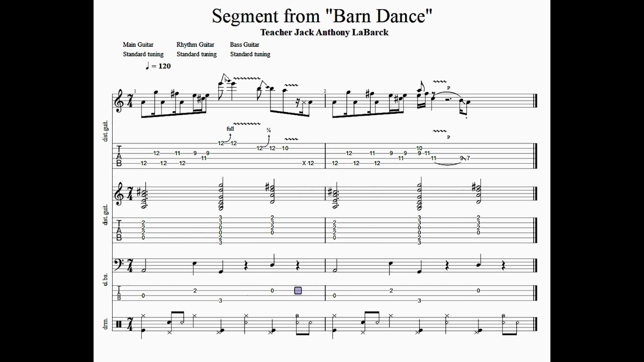This screenshot has height=362, width=644.
Task: Click the dead note 'X' in the lead tab
Action: (304, 163)
